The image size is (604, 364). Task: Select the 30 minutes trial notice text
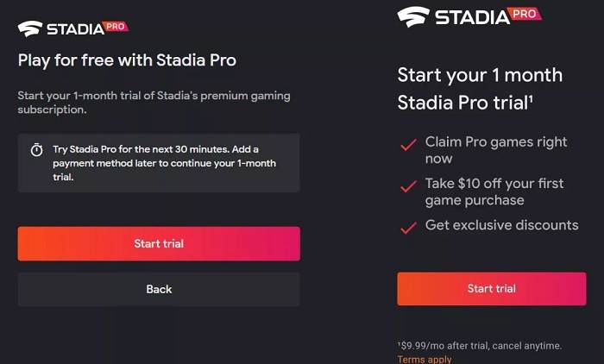point(166,163)
